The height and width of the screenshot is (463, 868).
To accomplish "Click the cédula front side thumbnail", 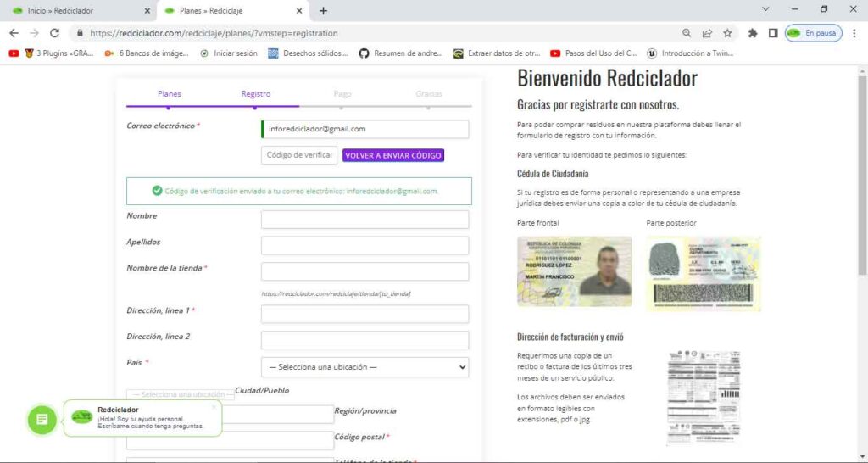I will click(574, 271).
